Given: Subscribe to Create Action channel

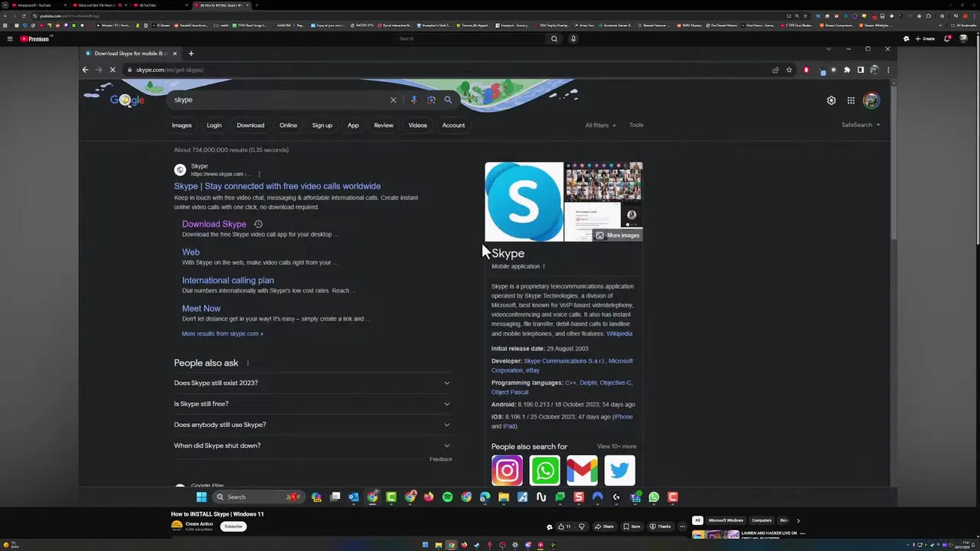Looking at the screenshot, I should (233, 527).
